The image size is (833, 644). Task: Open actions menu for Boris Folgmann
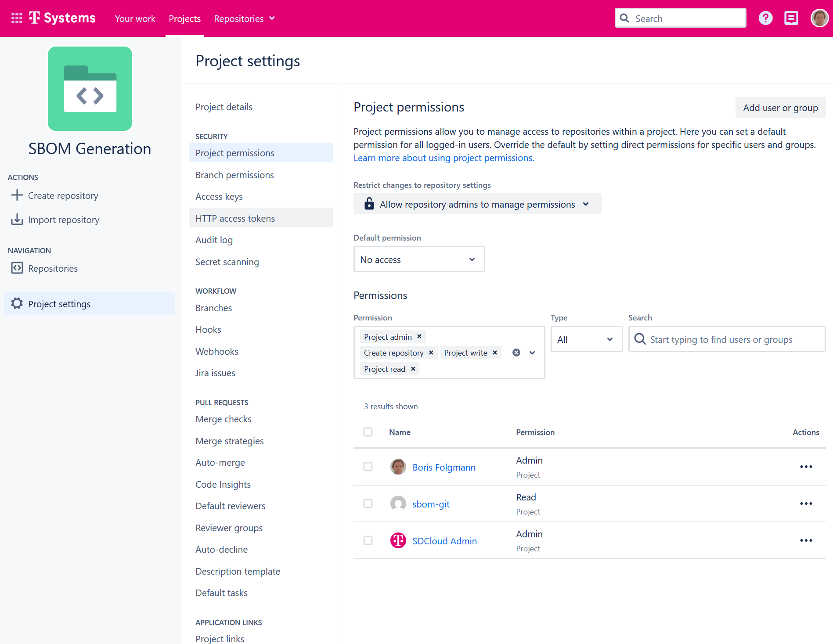coord(806,467)
